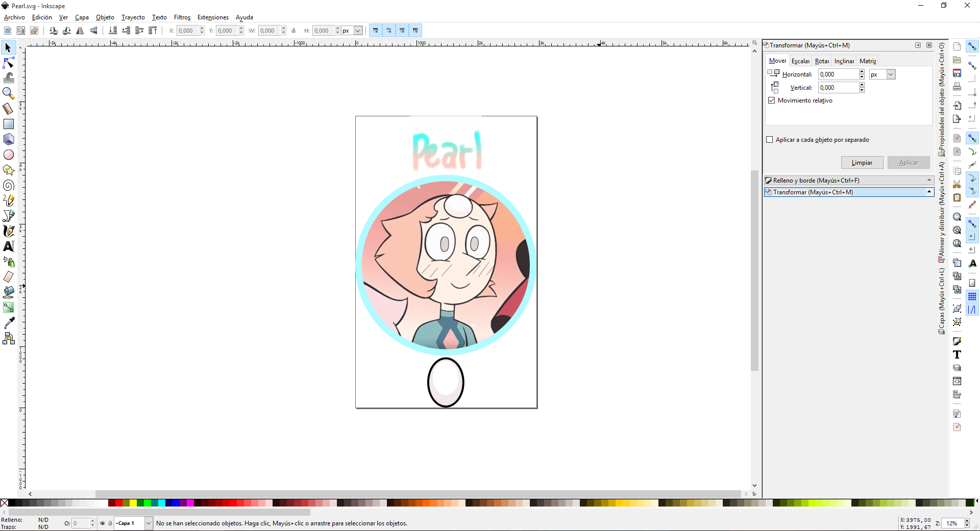Select the Text tool in toolbox

[x=8, y=246]
